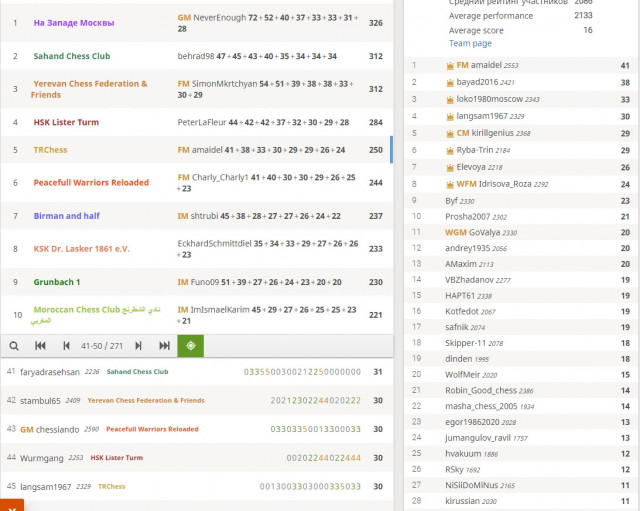Select standings row 41 faryadrasehsan
The height and width of the screenshot is (511, 640).
(x=197, y=372)
